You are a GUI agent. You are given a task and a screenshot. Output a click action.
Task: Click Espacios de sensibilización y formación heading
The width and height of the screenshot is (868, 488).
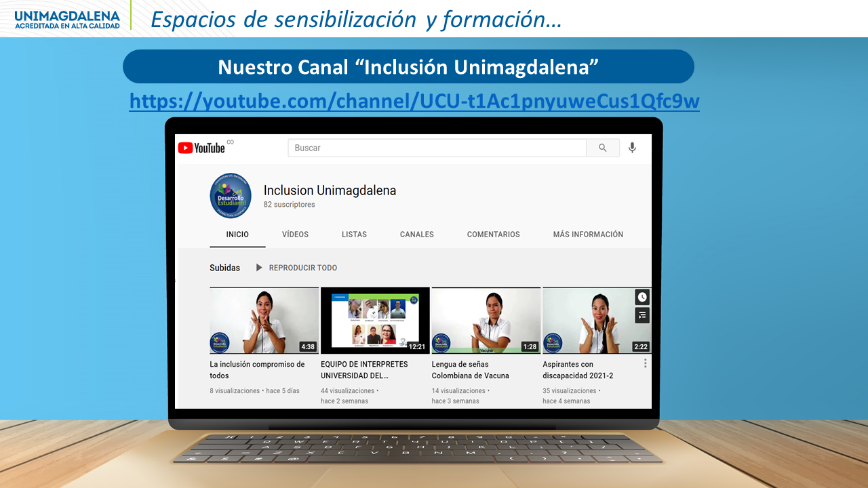[356, 20]
